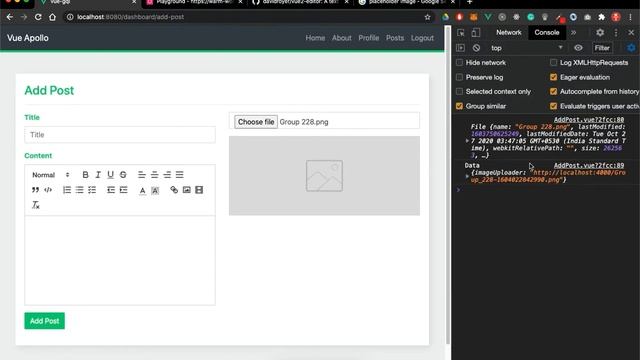Click the Title input field
Screen dimensions: 640x360
point(120,135)
